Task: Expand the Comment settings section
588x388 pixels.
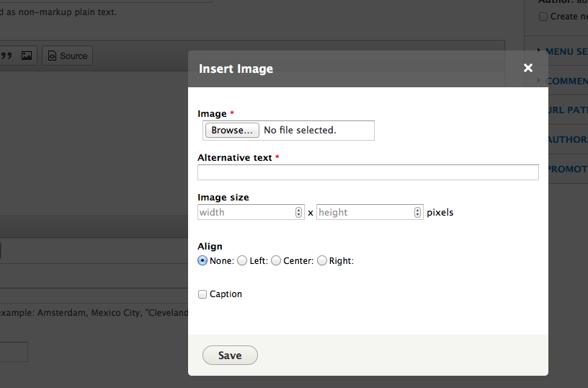Action: click(x=566, y=81)
